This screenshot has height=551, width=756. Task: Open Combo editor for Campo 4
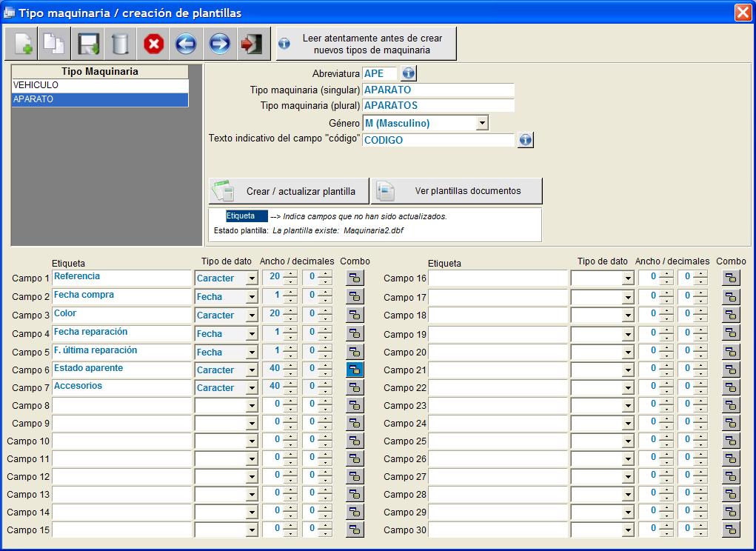[355, 333]
